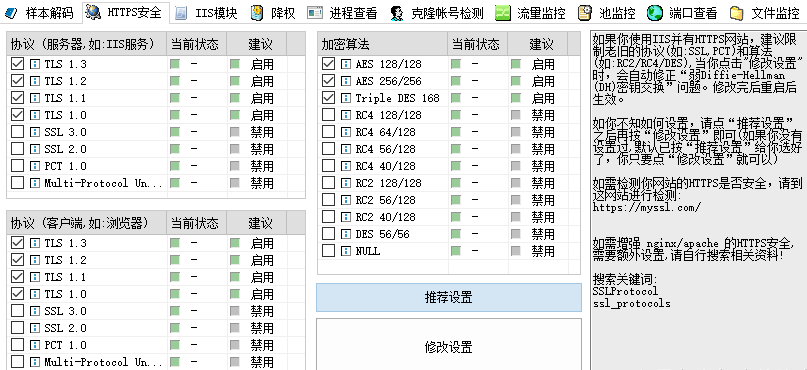Enable SSL 2.0 checkbox in the server list
The width and height of the screenshot is (807, 370).
pos(18,149)
